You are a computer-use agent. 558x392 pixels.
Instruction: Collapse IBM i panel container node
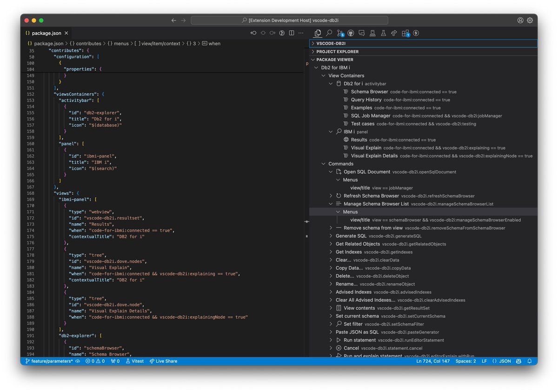[331, 132]
